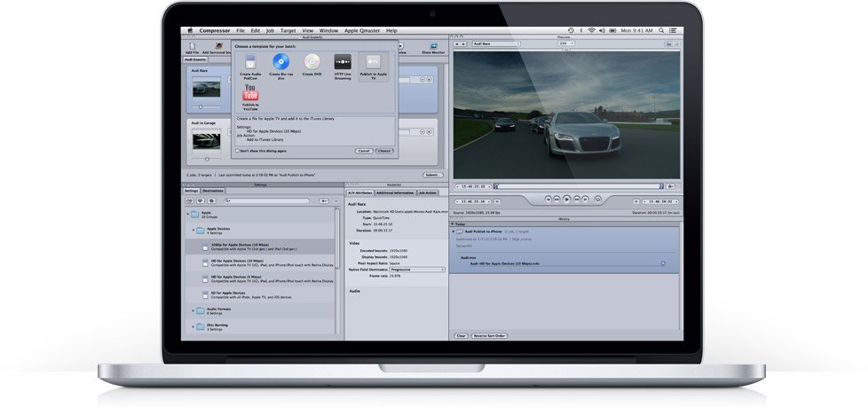Click the add setting plus button
The width and height of the screenshot is (868, 415).
(324, 201)
